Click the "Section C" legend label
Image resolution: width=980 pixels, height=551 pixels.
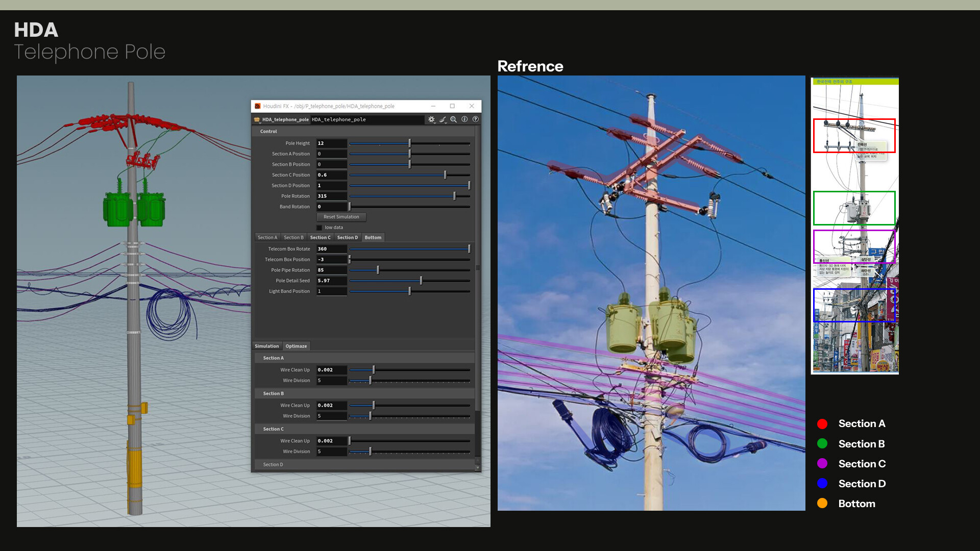pos(862,464)
